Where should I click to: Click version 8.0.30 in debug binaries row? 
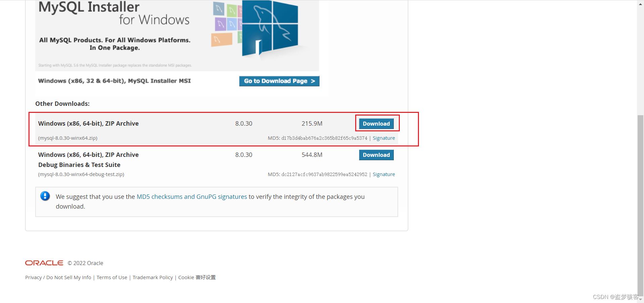(x=244, y=155)
